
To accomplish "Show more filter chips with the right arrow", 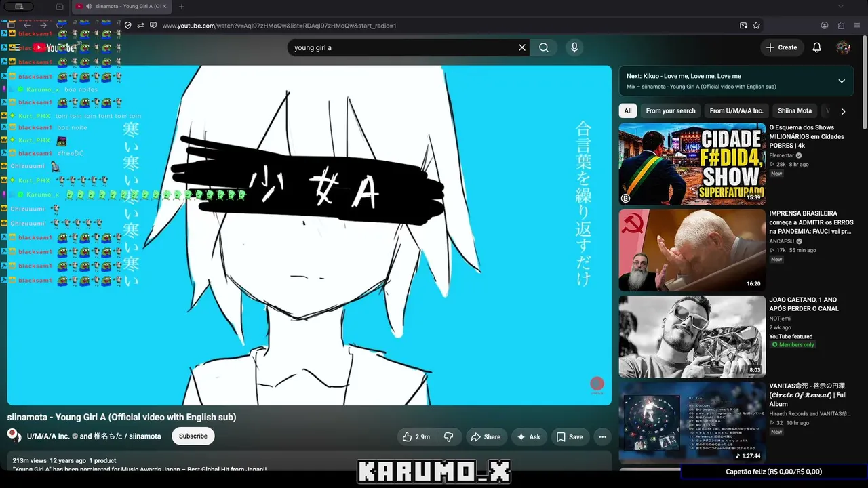I will [x=843, y=111].
